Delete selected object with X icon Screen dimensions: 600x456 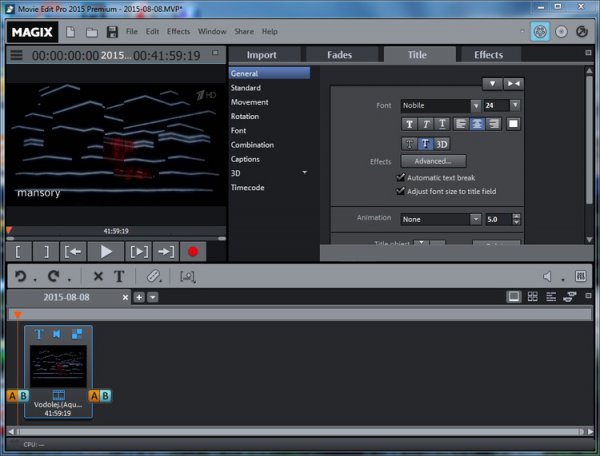pyautogui.click(x=98, y=276)
